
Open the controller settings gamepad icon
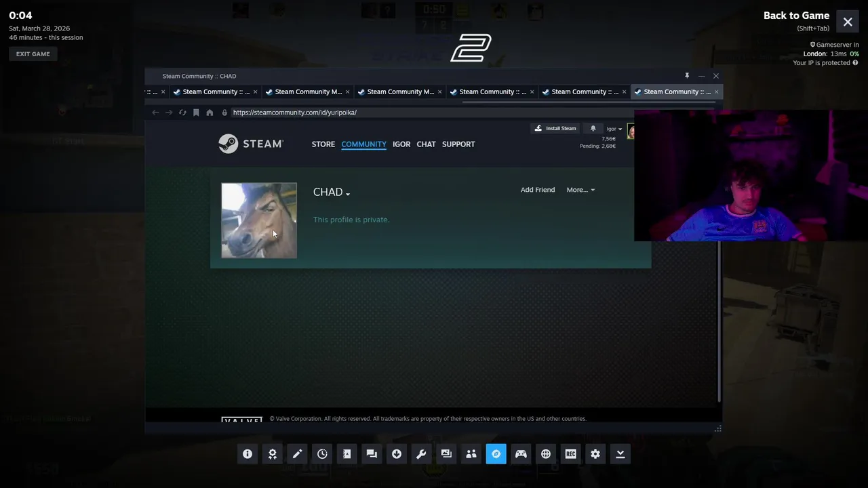coord(521,454)
